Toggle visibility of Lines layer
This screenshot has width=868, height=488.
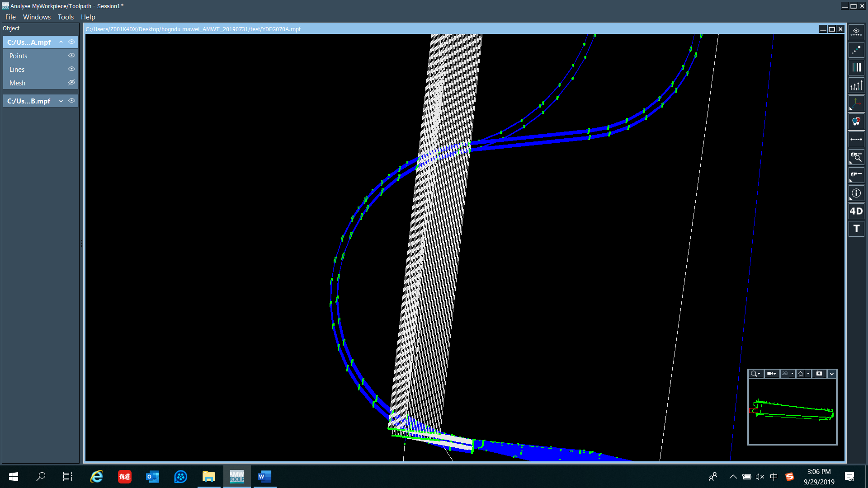[x=71, y=69]
